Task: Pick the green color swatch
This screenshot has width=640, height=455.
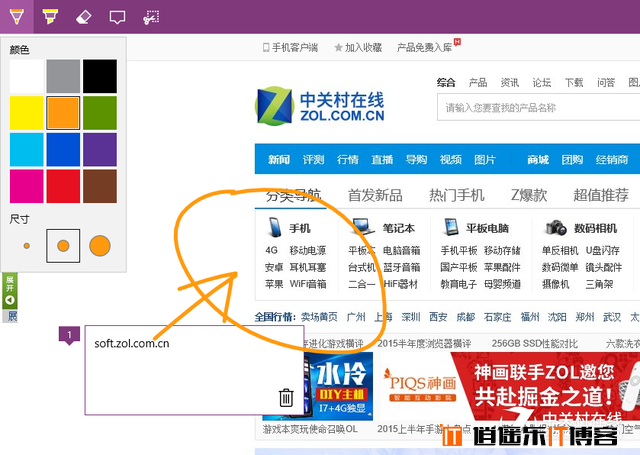Action: [x=100, y=113]
